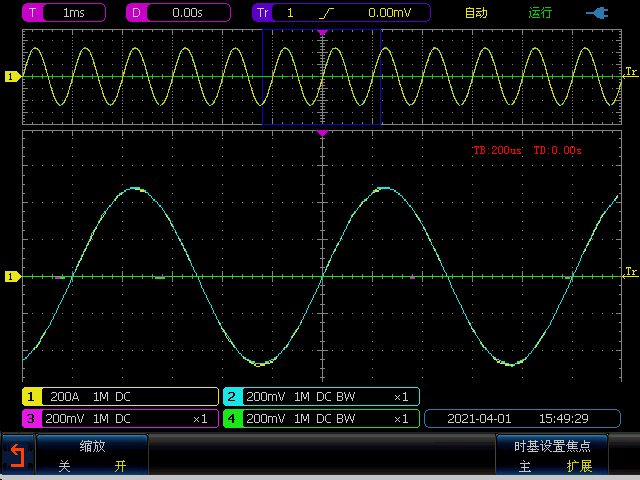Image resolution: width=640 pixels, height=480 pixels.
Task: Click the Tr trigger level marker in overview
Action: tap(630, 72)
